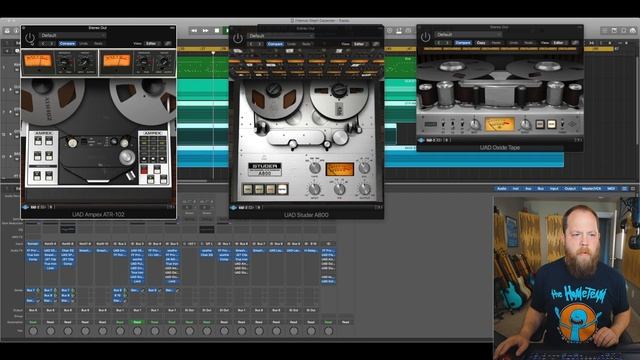
Task: Select the Aux filter tab in the mixer
Action: pos(528,189)
